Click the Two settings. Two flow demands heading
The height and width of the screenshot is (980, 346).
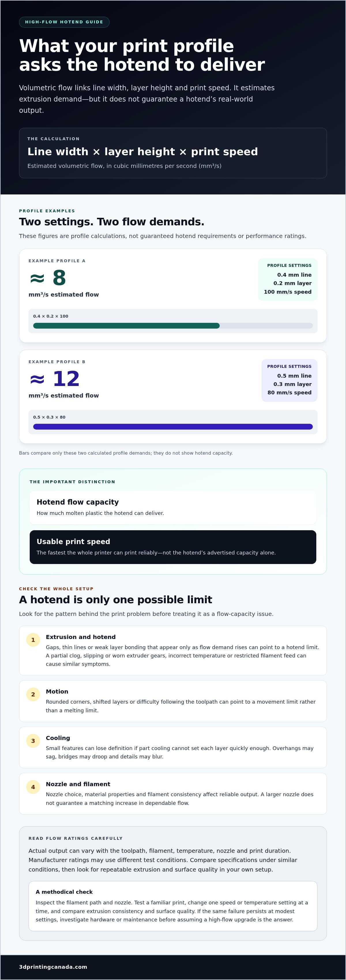click(111, 222)
